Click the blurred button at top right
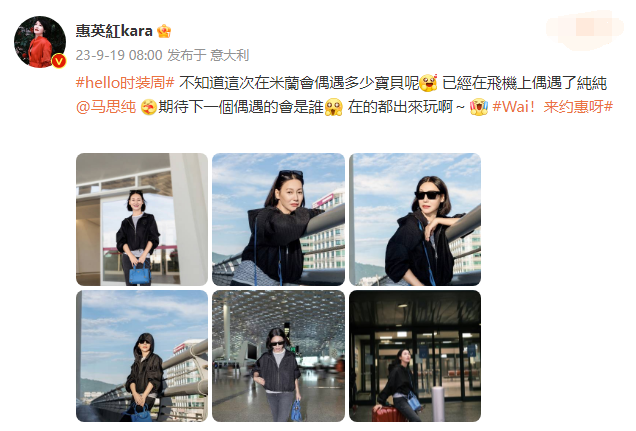Screen dimensions: 636x431 click(584, 28)
